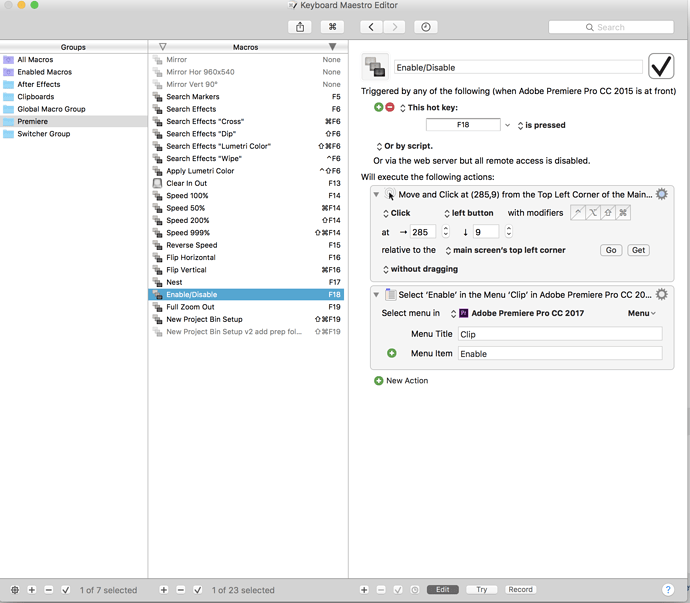Select the All Macros group
Image resolution: width=690 pixels, height=603 pixels.
pos(73,59)
